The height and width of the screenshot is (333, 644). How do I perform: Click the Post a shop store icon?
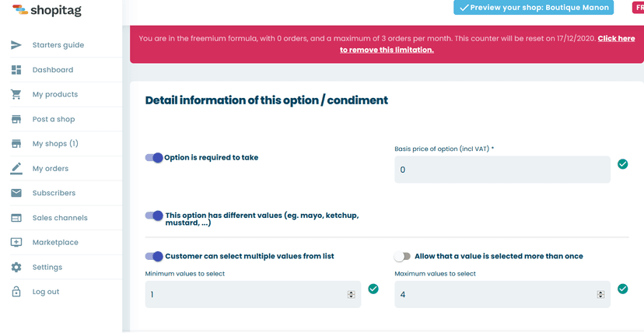pos(16,119)
